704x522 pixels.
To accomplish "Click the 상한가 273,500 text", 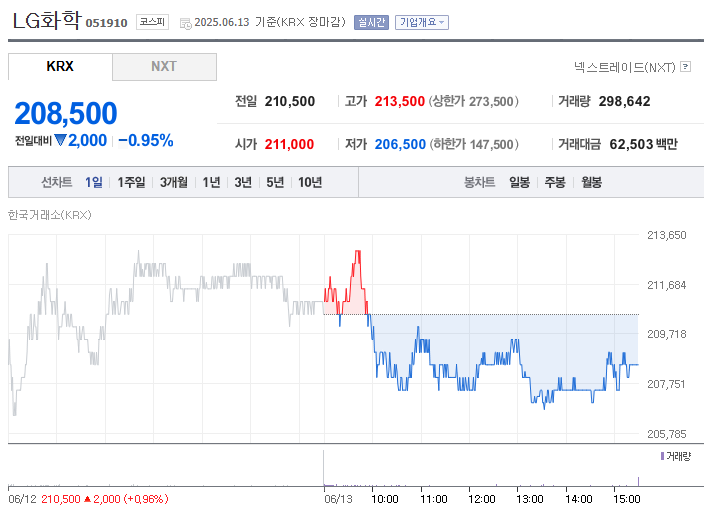I will coord(474,101).
